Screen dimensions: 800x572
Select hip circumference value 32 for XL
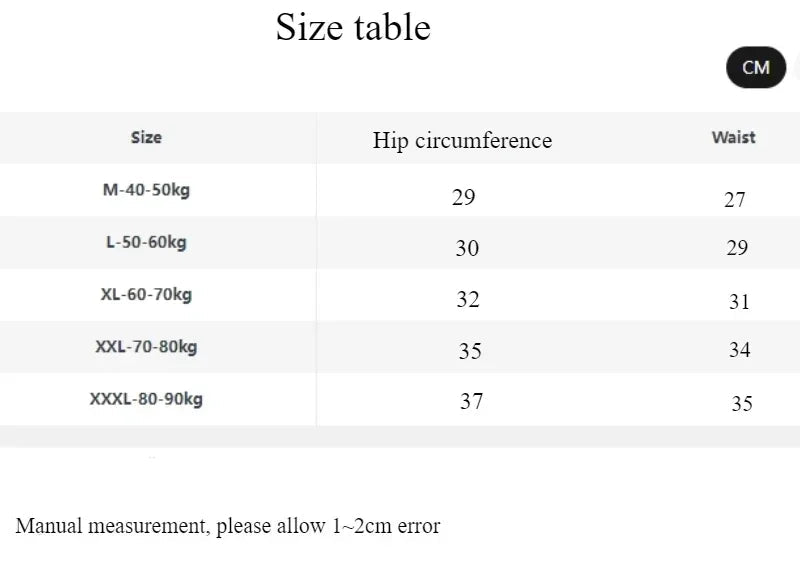pos(468,300)
